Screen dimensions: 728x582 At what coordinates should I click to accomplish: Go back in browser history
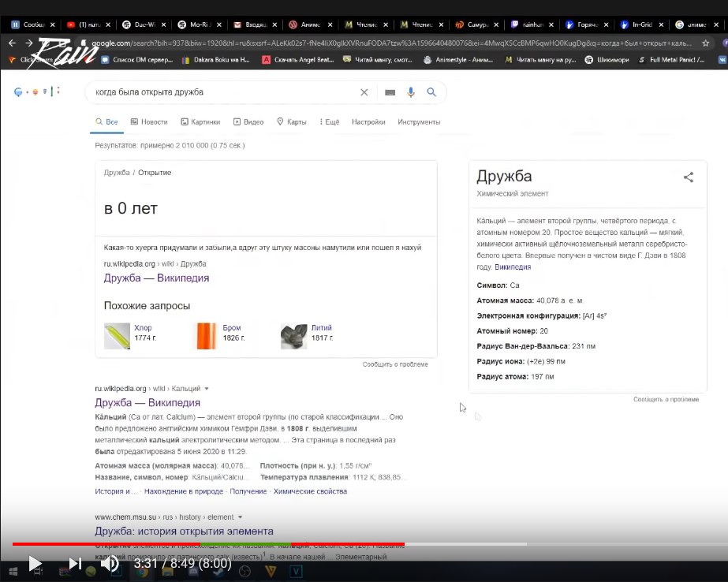(12, 43)
